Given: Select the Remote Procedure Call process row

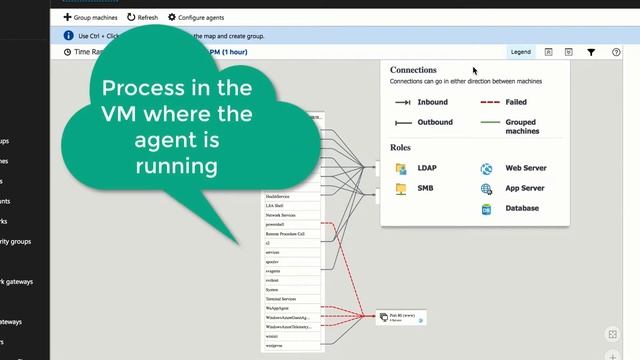Looking at the screenshot, I should coord(292,234).
